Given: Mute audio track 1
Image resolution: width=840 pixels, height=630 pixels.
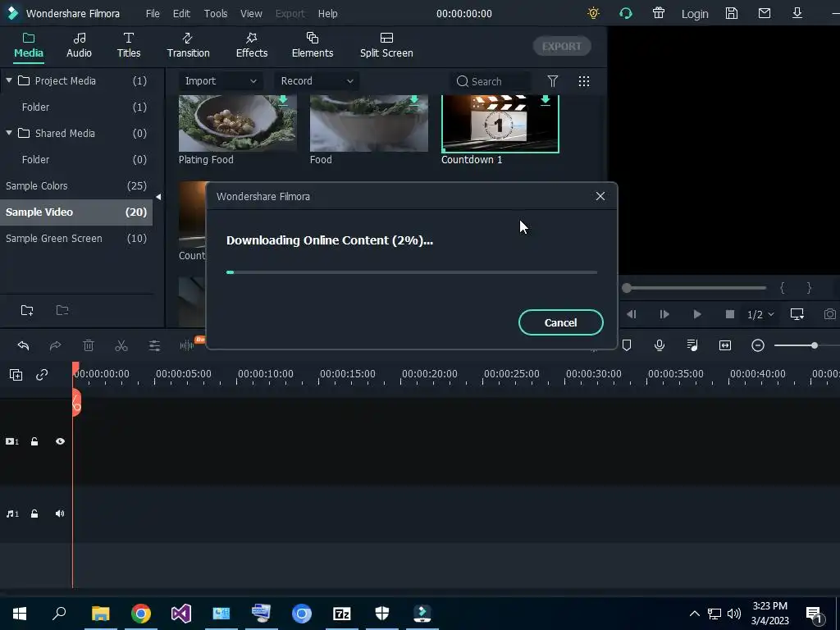Looking at the screenshot, I should pyautogui.click(x=59, y=514).
